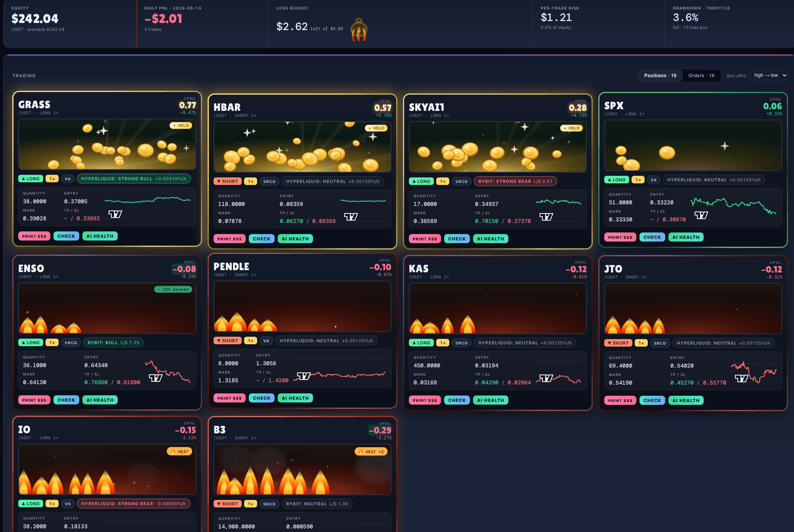Click the IO card title
Screen dimensions: 794x532
click(x=24, y=429)
